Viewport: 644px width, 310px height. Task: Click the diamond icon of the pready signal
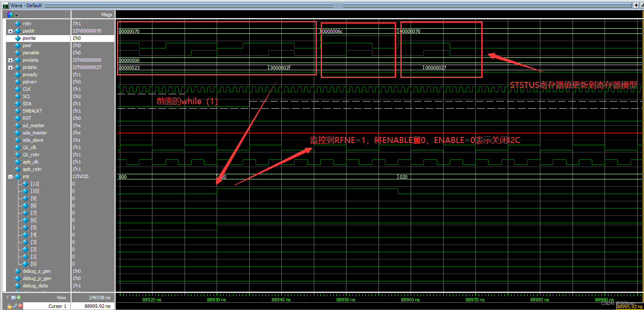pyautogui.click(x=18, y=75)
